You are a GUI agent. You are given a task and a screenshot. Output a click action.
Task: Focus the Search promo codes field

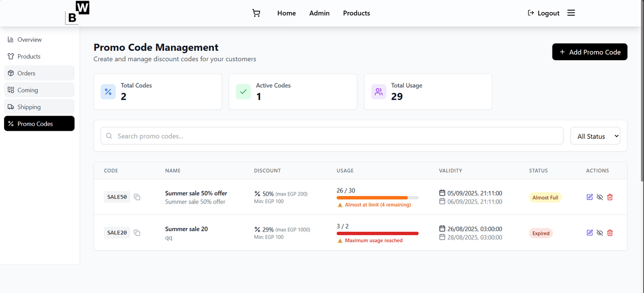pos(332,136)
